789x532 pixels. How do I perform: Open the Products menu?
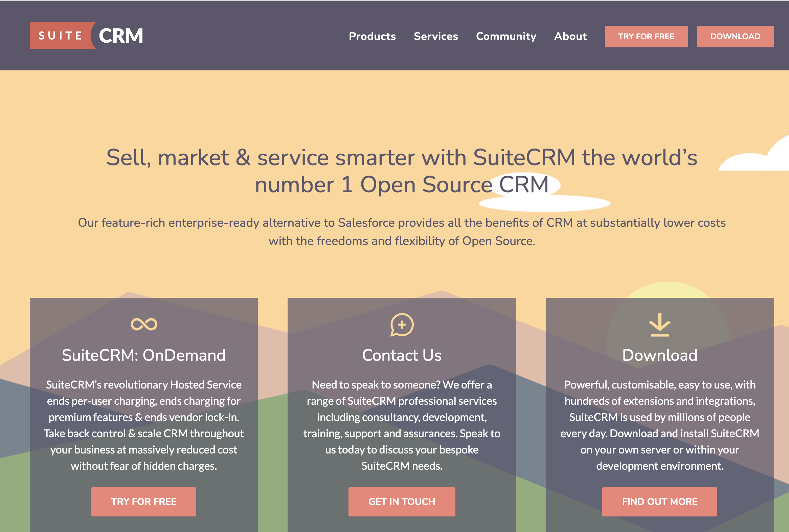pos(372,36)
